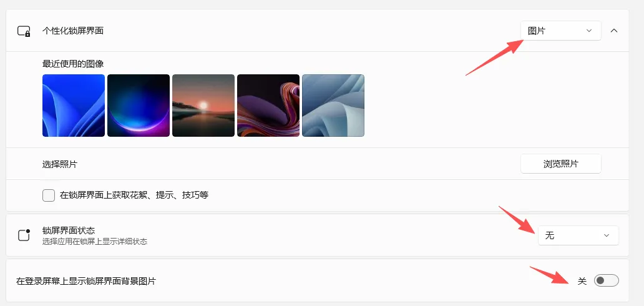
Task: Click the 最近使用的图像 heading
Action: click(73, 64)
